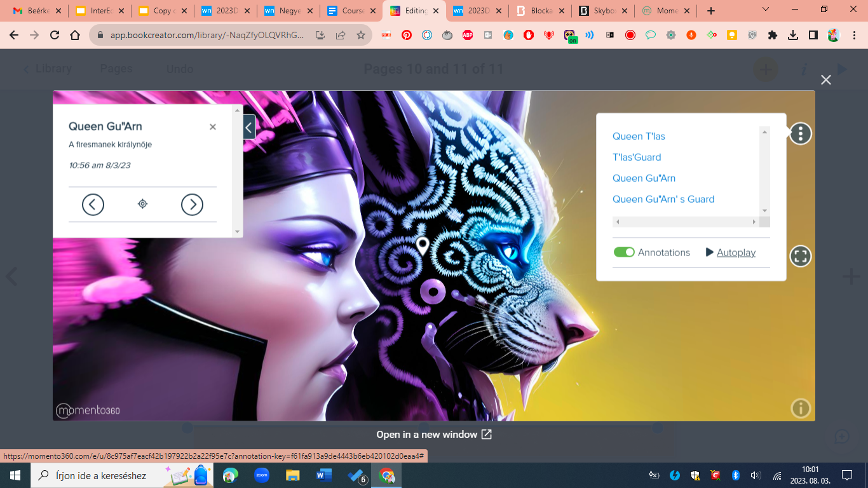
Task: Collapse the left annotation panel chevron
Action: click(x=249, y=127)
